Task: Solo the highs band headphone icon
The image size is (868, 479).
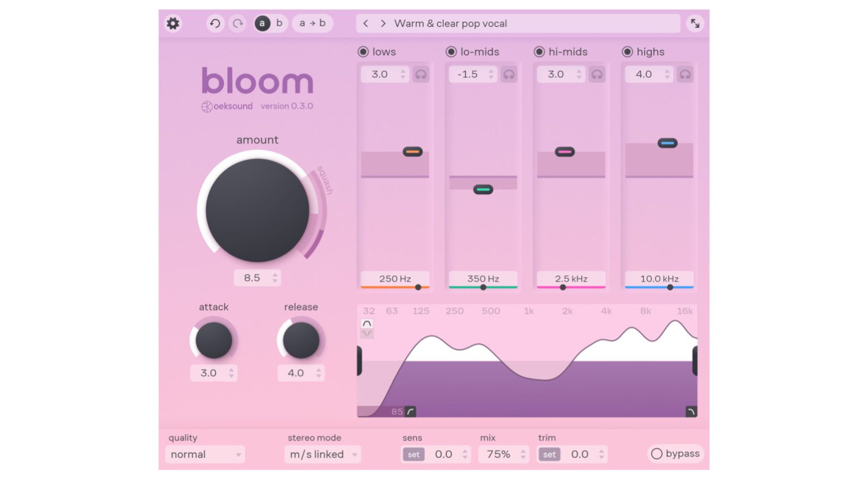Action: pyautogui.click(x=685, y=74)
